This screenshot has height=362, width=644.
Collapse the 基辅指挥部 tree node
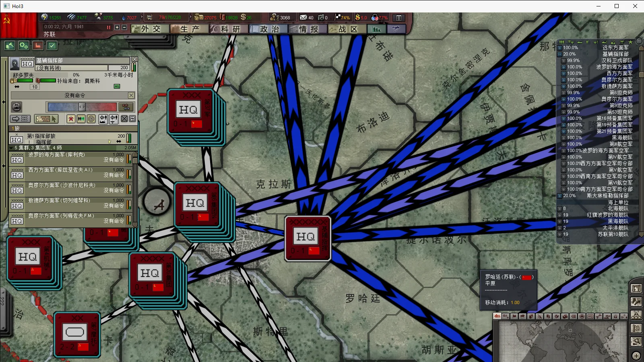[x=559, y=54]
